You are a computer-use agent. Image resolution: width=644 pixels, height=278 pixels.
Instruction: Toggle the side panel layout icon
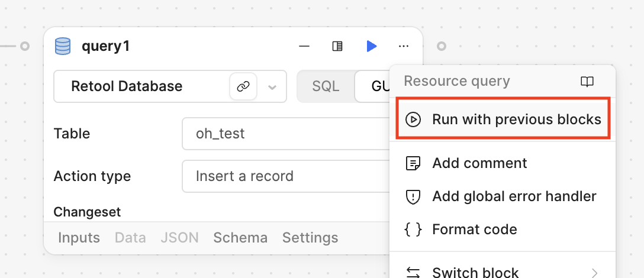tap(337, 46)
